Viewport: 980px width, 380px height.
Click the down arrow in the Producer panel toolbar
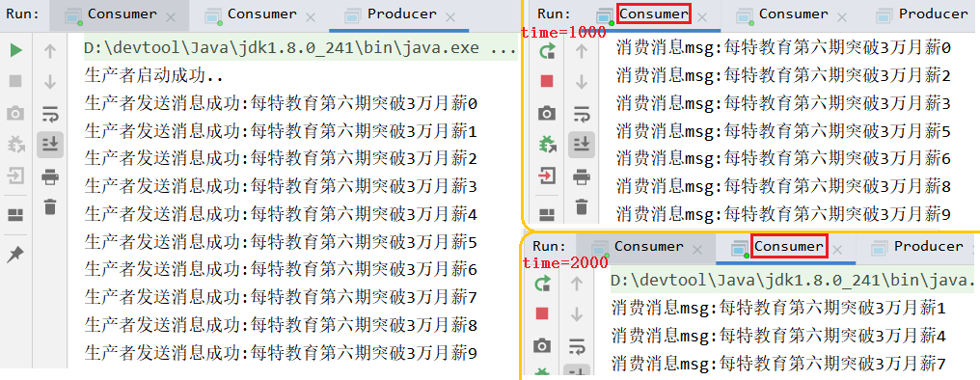tap(50, 82)
